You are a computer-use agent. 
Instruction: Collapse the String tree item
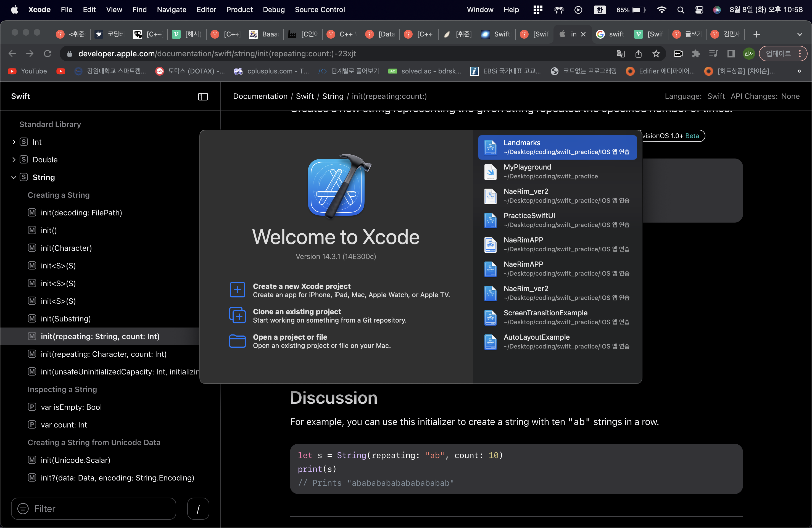point(14,177)
